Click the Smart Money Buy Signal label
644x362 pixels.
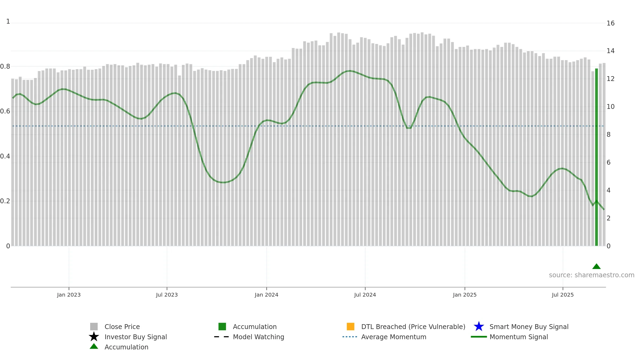529,327
